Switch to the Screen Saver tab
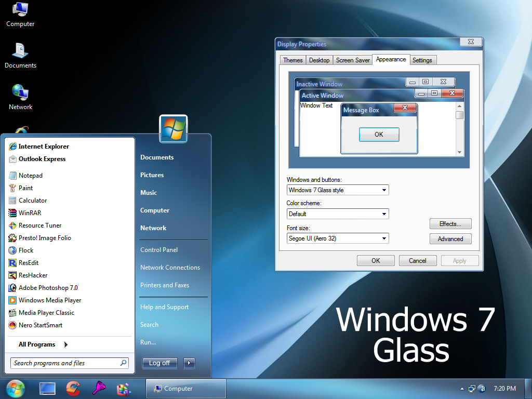The height and width of the screenshot is (399, 532). pos(352,60)
